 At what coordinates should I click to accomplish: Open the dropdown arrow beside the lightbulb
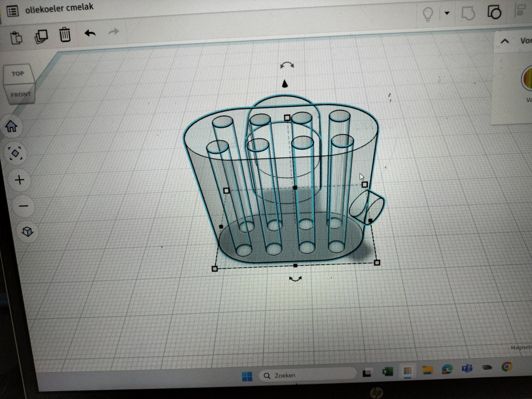click(447, 13)
